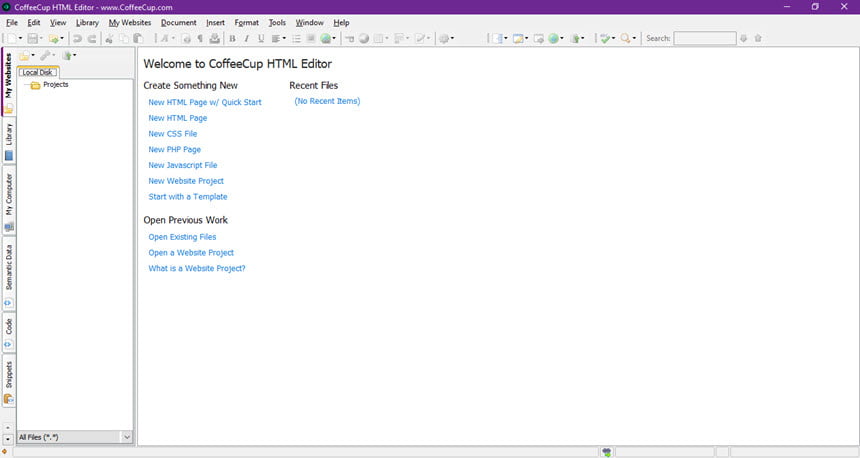Click the New Website Project link
Viewport: 860px width, 458px height.
pos(186,181)
